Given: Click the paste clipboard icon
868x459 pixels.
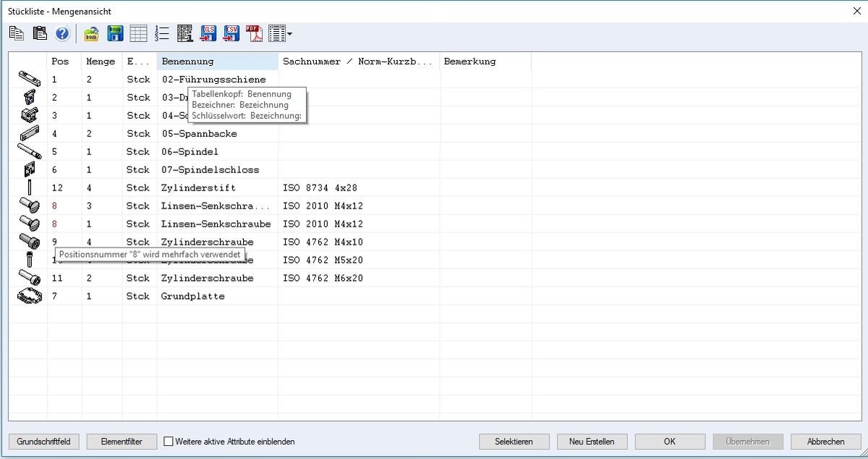Looking at the screenshot, I should point(41,33).
